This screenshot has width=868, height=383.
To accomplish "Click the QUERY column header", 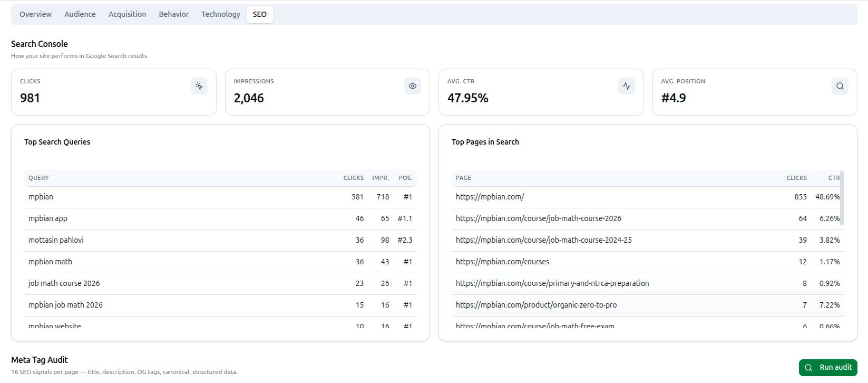I will [x=38, y=178].
